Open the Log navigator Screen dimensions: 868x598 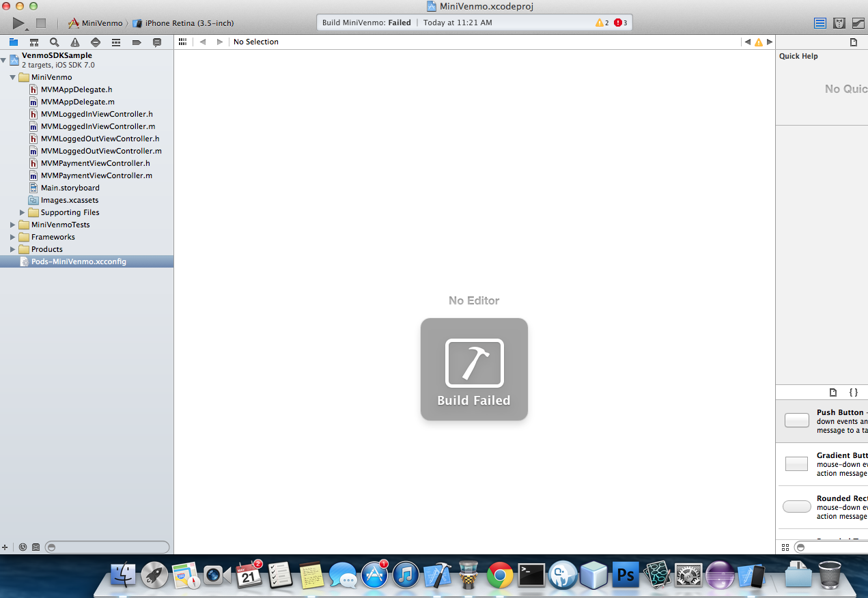[157, 42]
